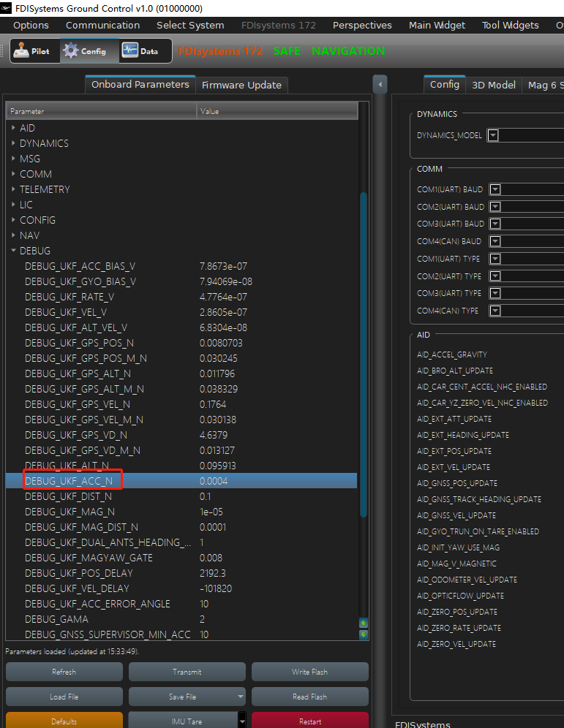
Task: Select DEBUG_UKF_ACC_N parameter row
Action: (181, 481)
